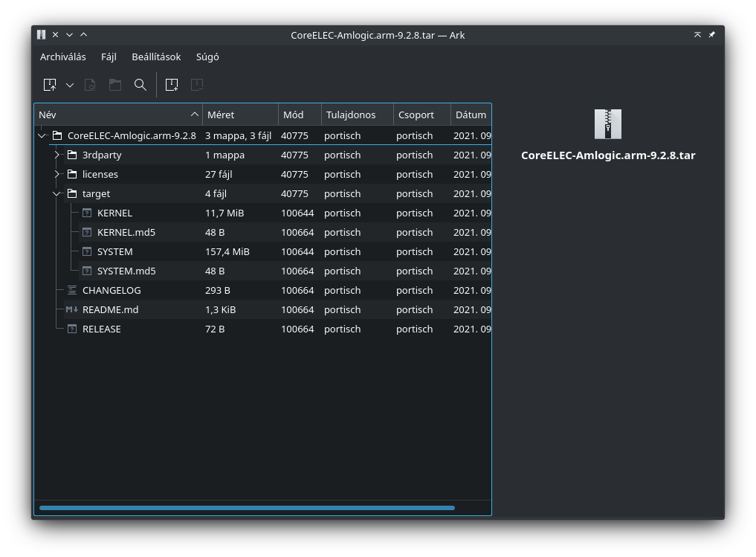Click the '293 B' size cell

click(x=218, y=290)
